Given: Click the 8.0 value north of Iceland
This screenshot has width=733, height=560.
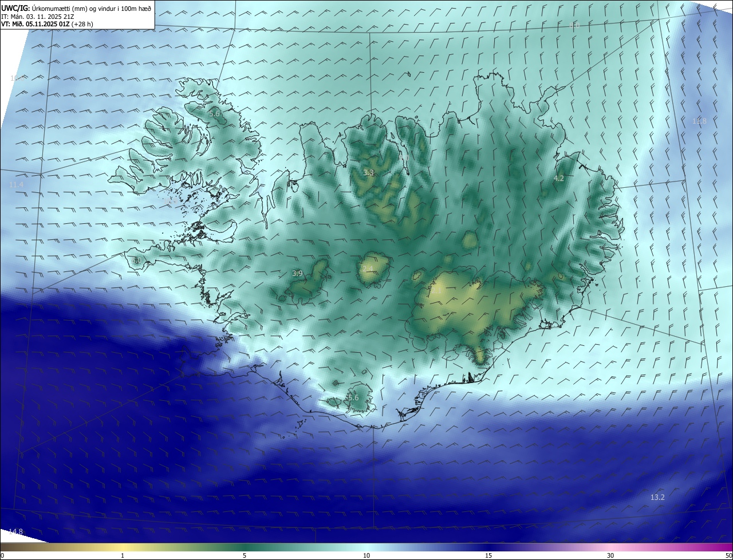Looking at the screenshot, I should click(x=574, y=26).
